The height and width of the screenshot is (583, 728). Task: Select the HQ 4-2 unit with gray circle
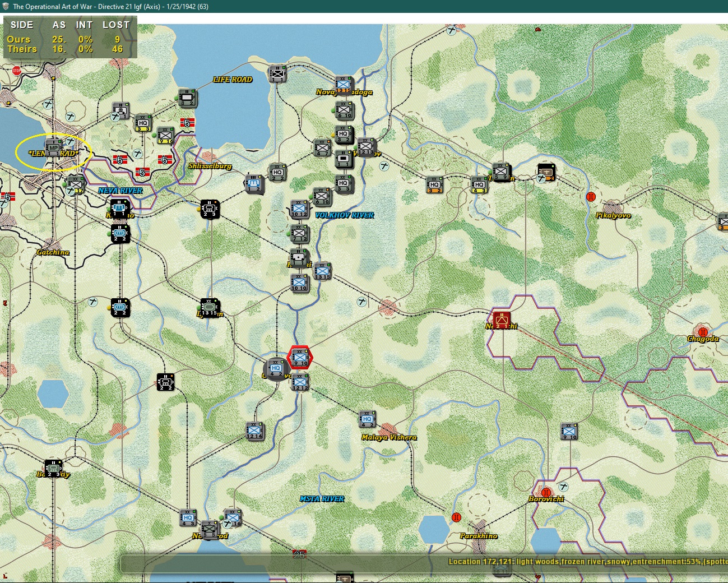click(276, 369)
